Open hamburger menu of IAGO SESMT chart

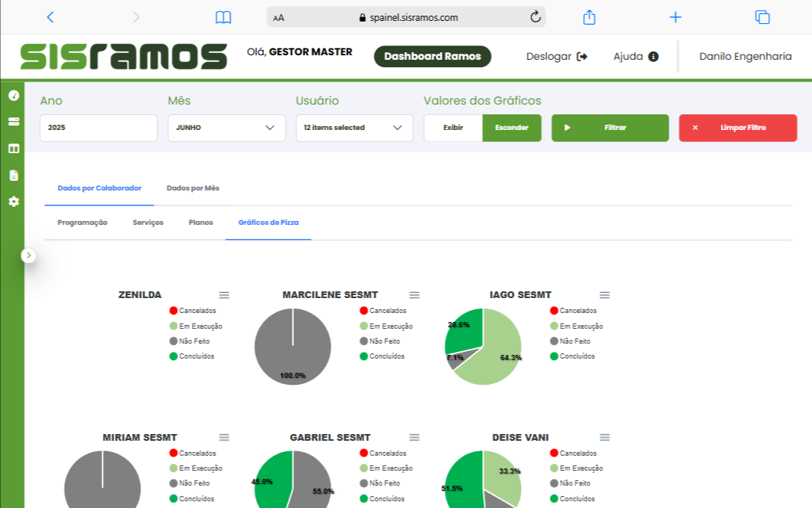(605, 295)
